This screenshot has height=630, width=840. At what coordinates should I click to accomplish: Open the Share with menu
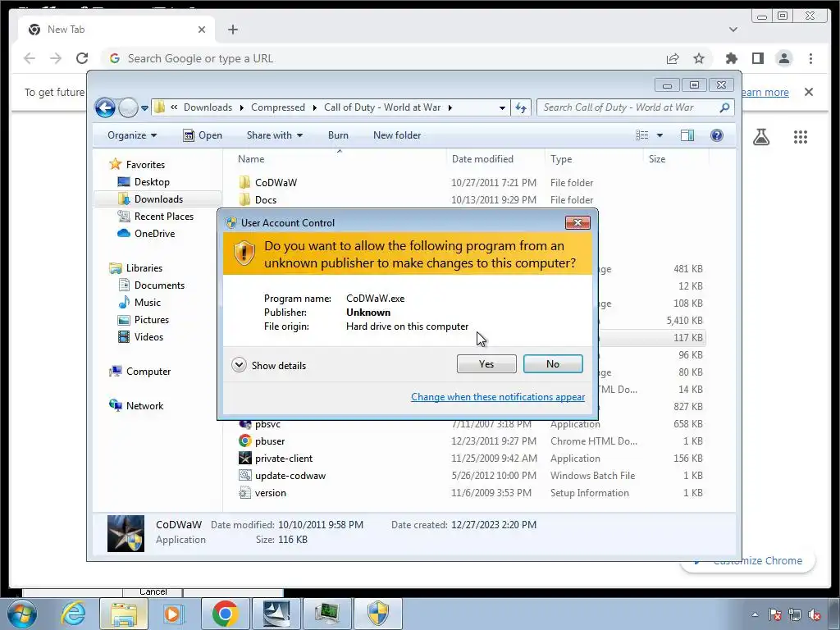[x=275, y=135]
